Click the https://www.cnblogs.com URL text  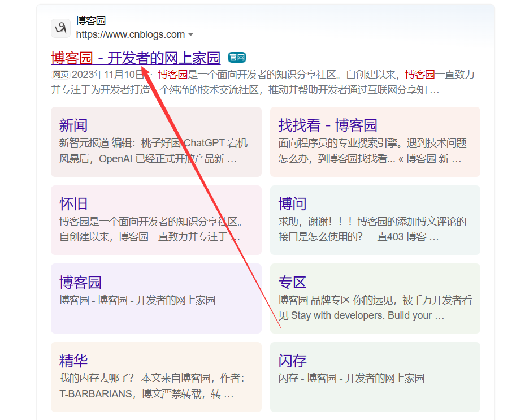[131, 34]
